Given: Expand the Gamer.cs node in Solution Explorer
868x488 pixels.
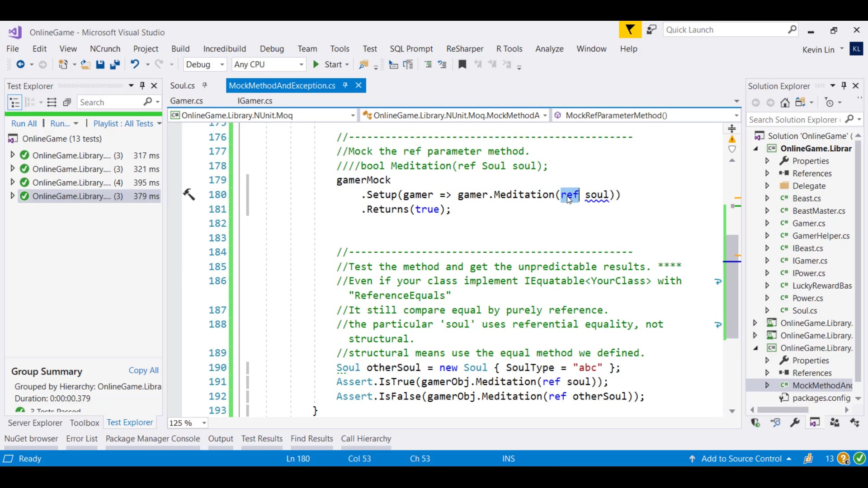Looking at the screenshot, I should pyautogui.click(x=767, y=223).
